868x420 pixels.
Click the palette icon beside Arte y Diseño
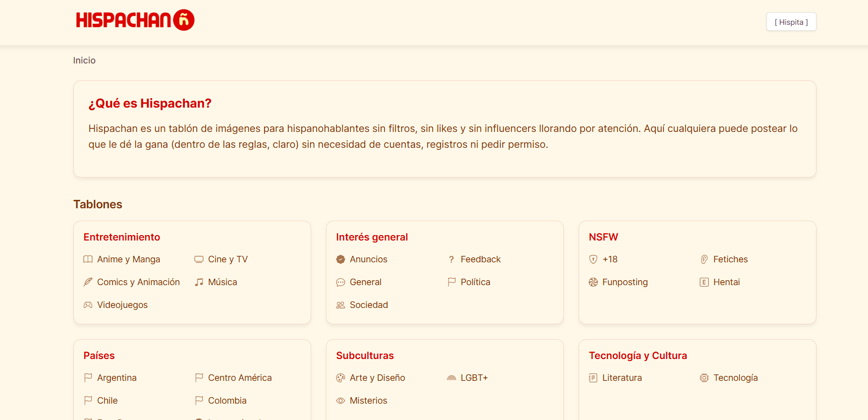pos(340,377)
